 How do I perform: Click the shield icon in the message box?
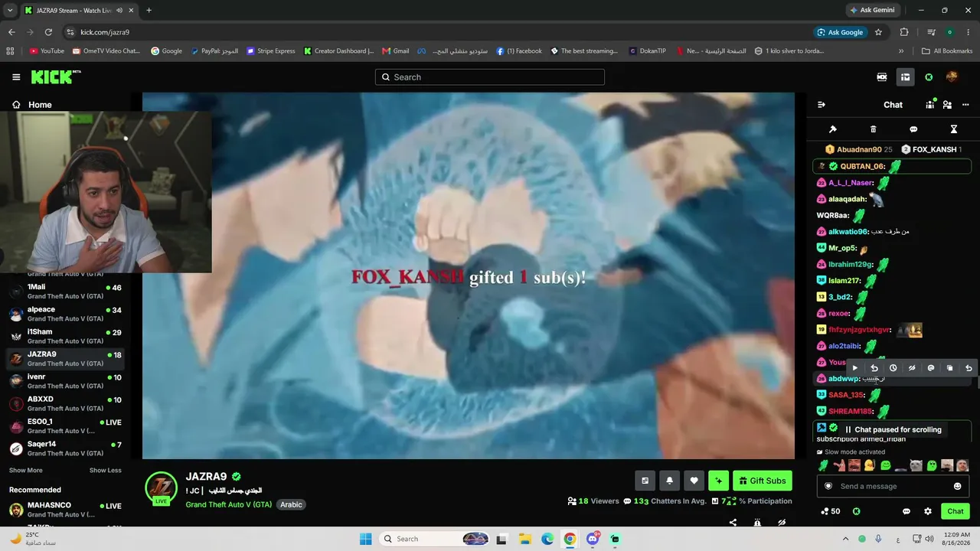pos(828,486)
